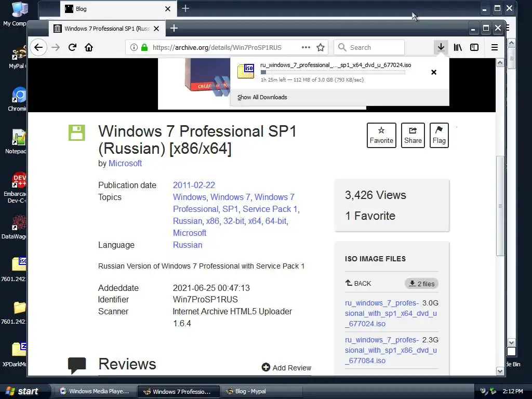Click the page scrollbar up arrow
The width and height of the screenshot is (532, 399).
pos(500,63)
